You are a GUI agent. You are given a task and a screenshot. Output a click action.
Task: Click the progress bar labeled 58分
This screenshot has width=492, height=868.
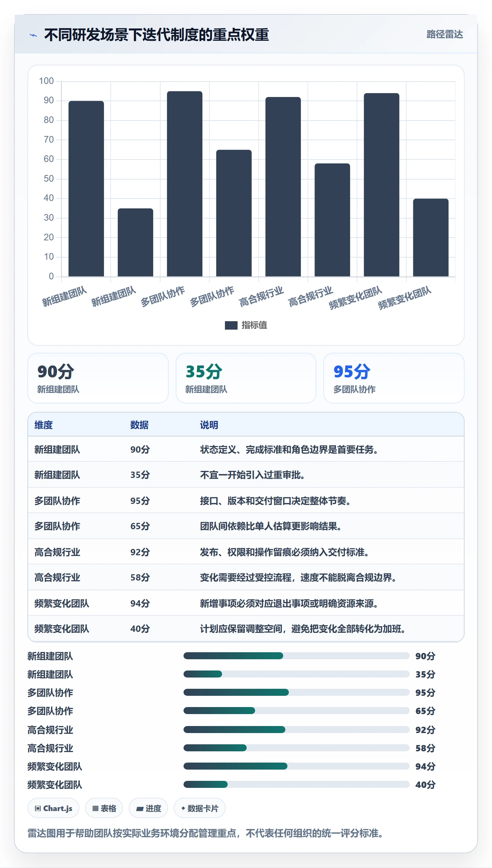point(296,748)
